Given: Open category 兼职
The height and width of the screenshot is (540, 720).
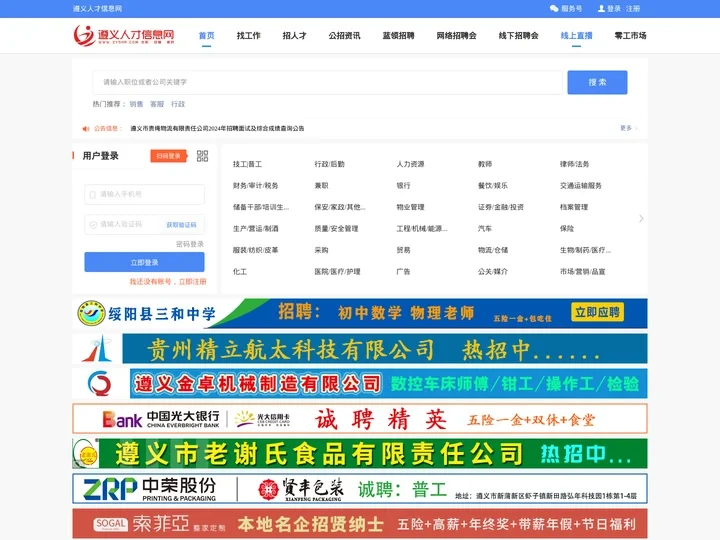Looking at the screenshot, I should click(321, 186).
